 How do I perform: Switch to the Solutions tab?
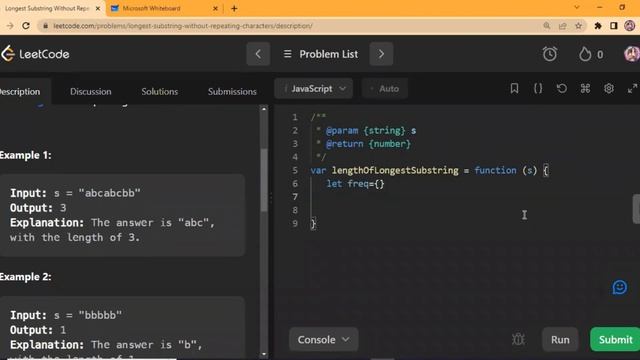click(x=160, y=91)
